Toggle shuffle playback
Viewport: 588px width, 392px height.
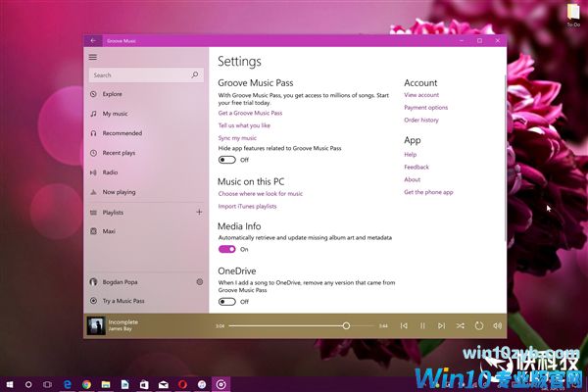point(461,325)
